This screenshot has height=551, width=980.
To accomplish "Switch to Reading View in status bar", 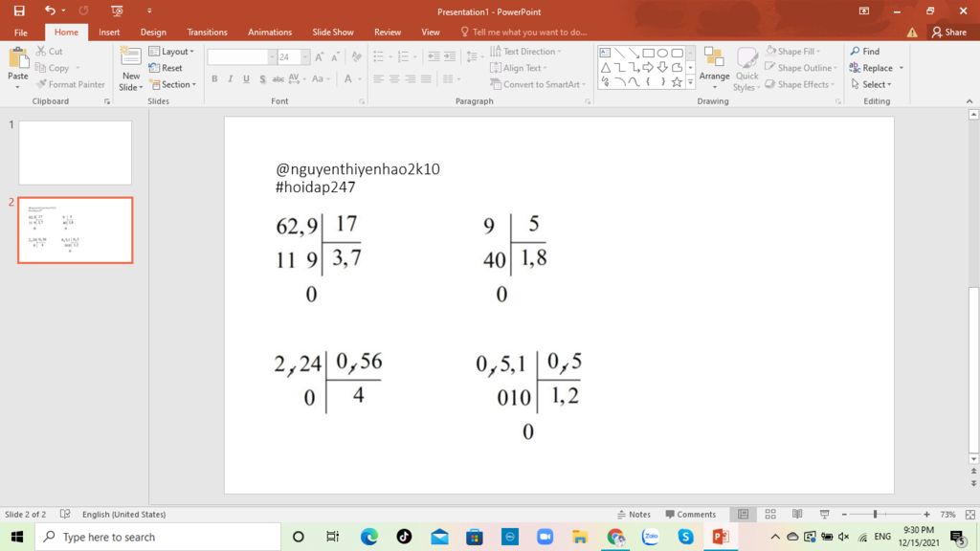I will tap(797, 514).
